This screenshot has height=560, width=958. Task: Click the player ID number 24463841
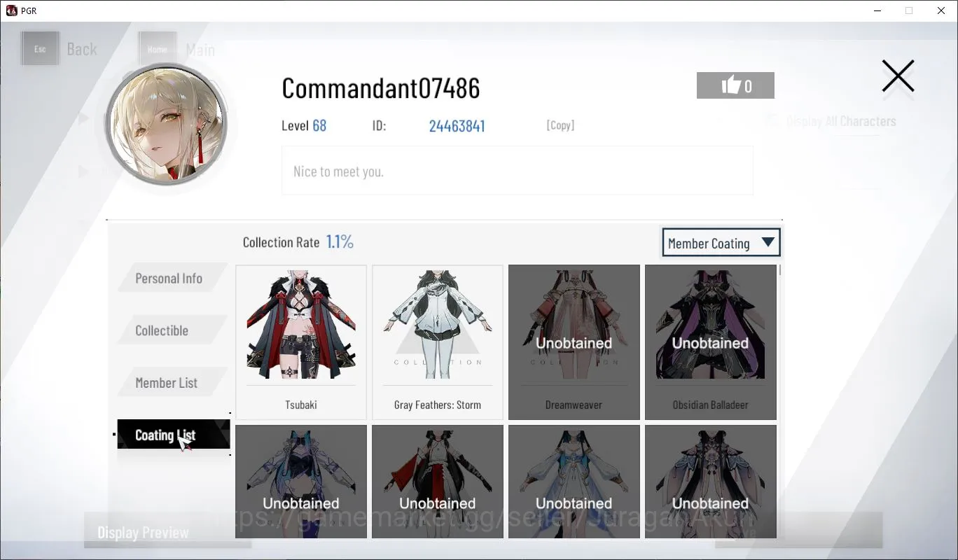(x=457, y=126)
